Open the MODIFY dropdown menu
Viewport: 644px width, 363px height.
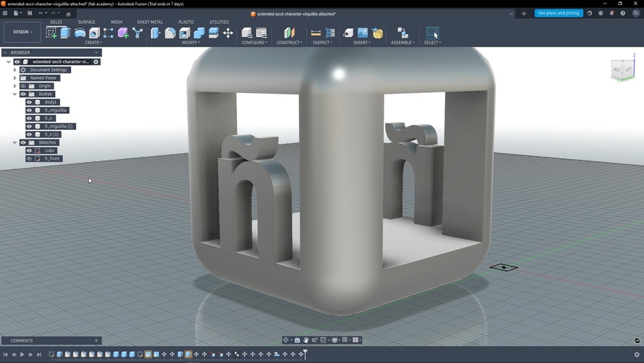(x=191, y=42)
